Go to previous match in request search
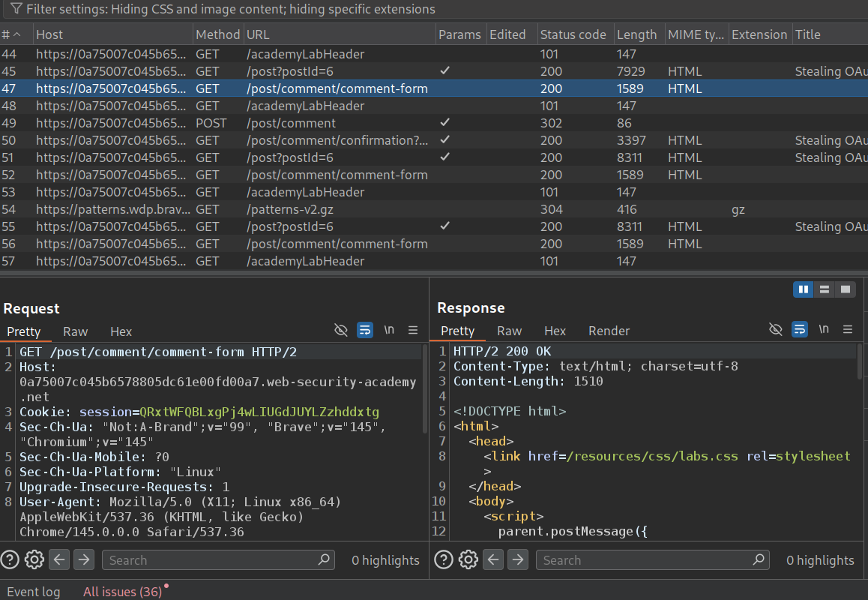This screenshot has height=600, width=868. pyautogui.click(x=60, y=559)
